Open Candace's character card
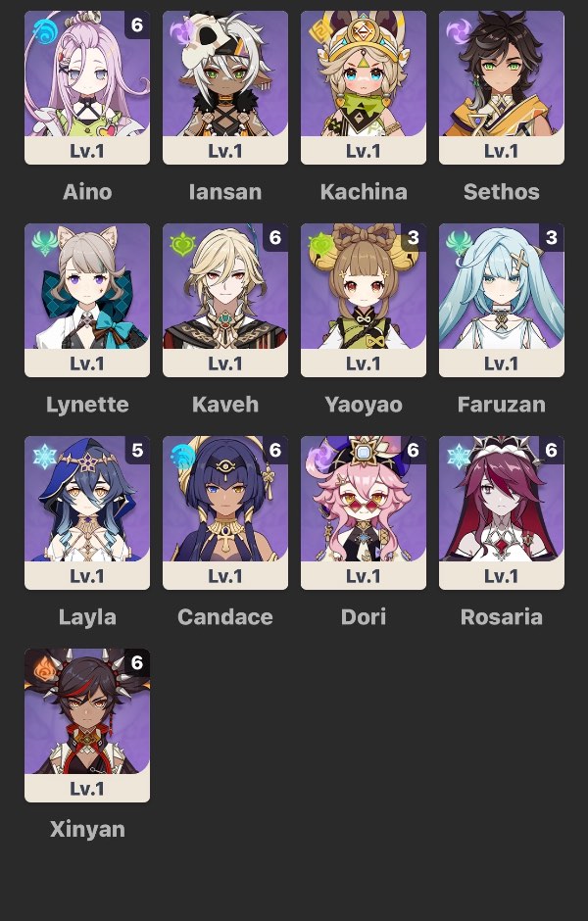Screen dimensions: 588x921 [x=225, y=512]
